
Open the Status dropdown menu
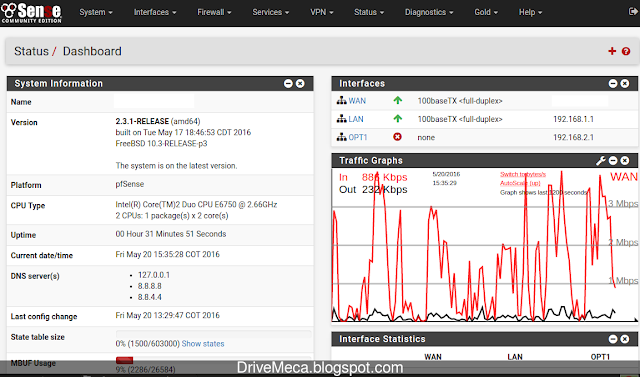369,12
